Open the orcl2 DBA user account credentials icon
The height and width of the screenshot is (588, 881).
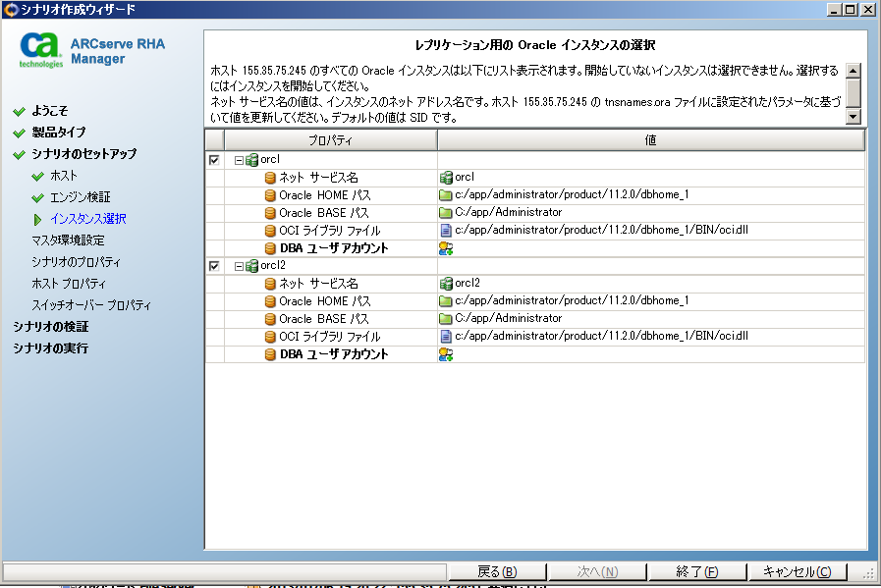pyautogui.click(x=446, y=354)
